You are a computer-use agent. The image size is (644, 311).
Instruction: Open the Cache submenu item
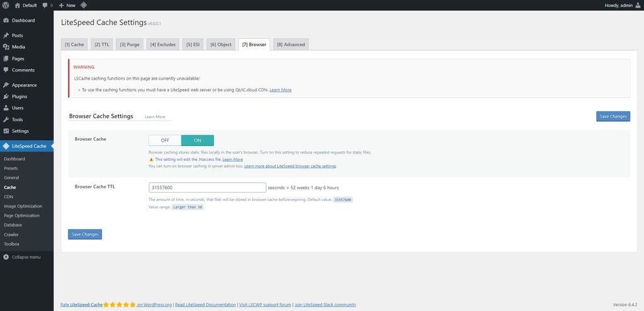click(x=10, y=187)
